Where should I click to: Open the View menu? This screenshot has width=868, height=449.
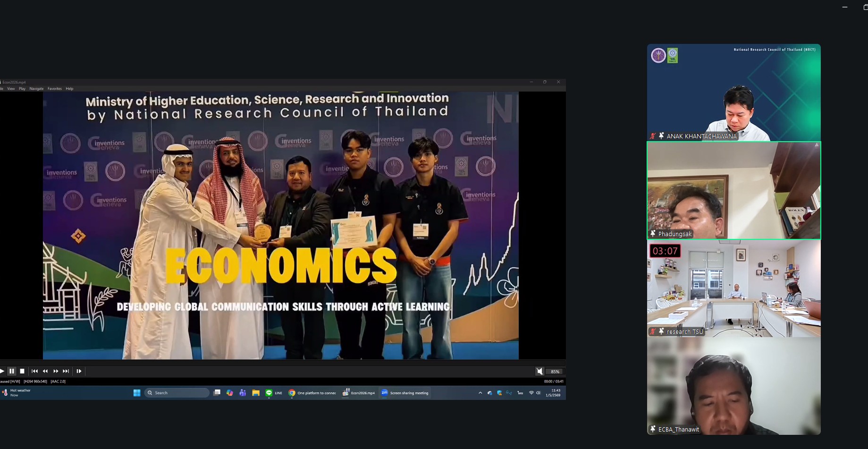(11, 89)
